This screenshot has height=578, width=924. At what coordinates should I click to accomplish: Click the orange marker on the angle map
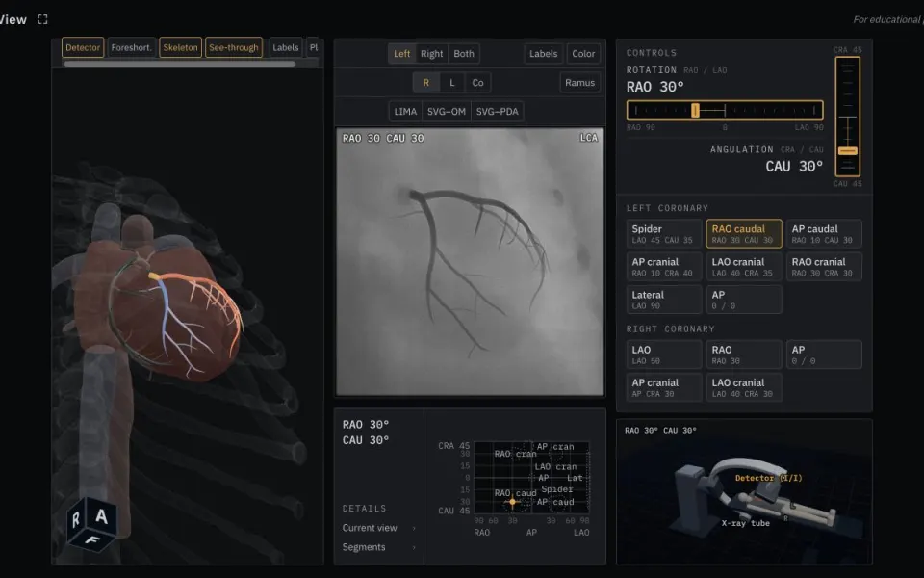(512, 502)
